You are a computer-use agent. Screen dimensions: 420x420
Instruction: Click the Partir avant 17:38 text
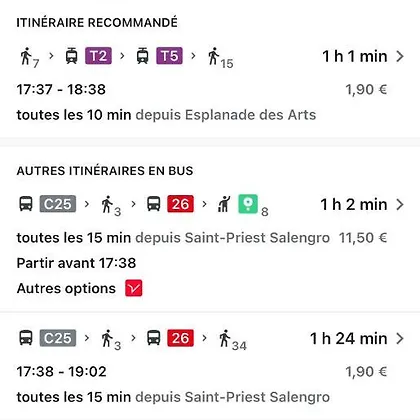click(x=76, y=263)
